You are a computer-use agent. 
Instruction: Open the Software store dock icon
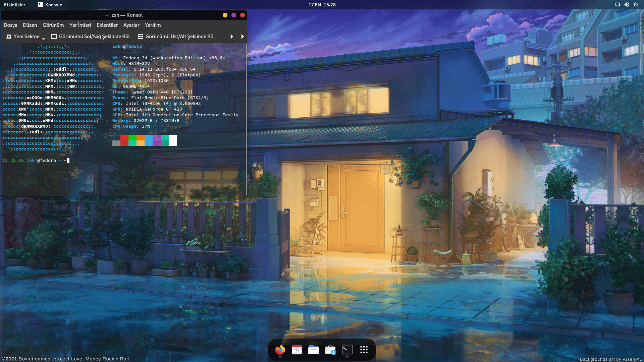(330, 350)
